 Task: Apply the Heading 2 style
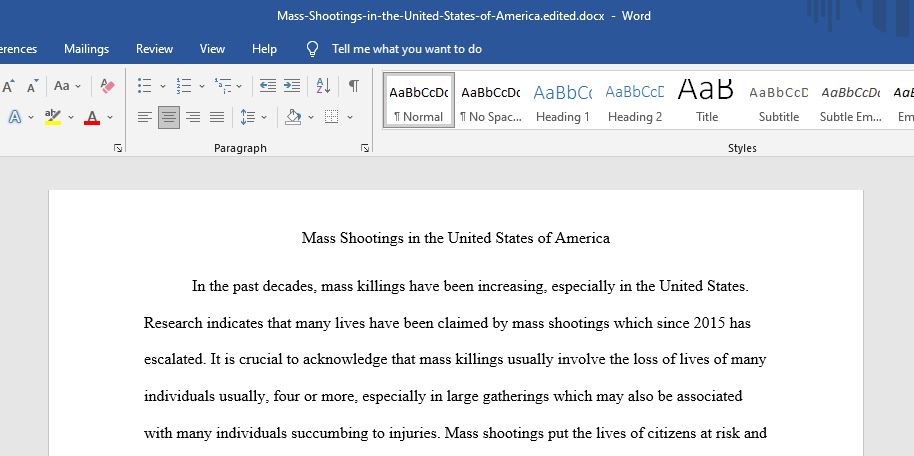(x=635, y=100)
